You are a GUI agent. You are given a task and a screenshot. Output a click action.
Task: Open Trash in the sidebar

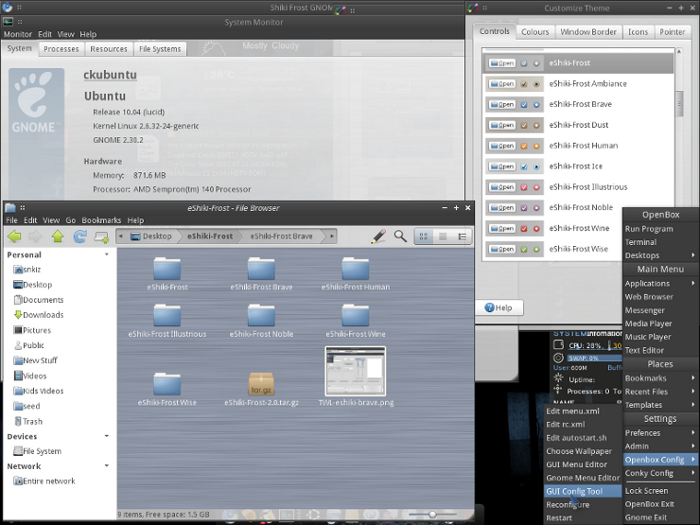(x=28, y=421)
